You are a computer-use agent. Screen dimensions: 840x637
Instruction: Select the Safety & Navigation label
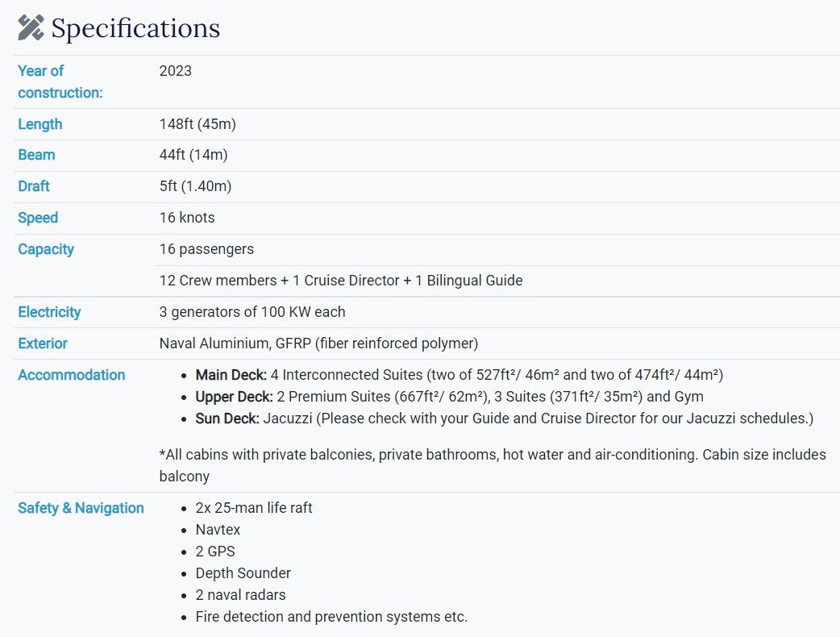tap(81, 508)
